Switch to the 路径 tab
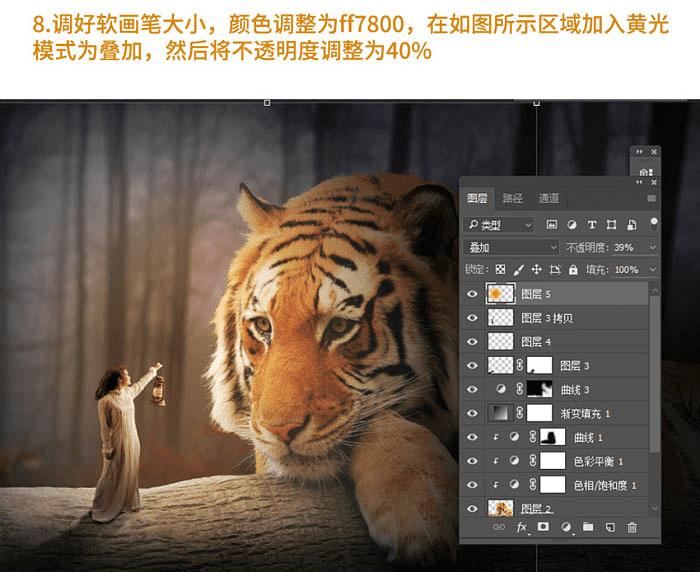 pyautogui.click(x=512, y=198)
